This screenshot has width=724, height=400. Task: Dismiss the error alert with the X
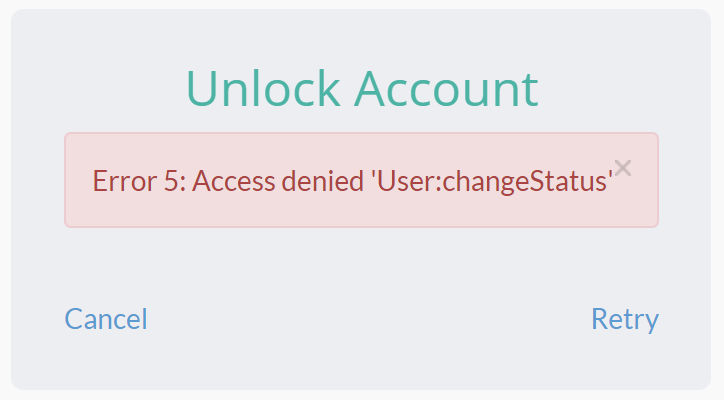[x=623, y=168]
